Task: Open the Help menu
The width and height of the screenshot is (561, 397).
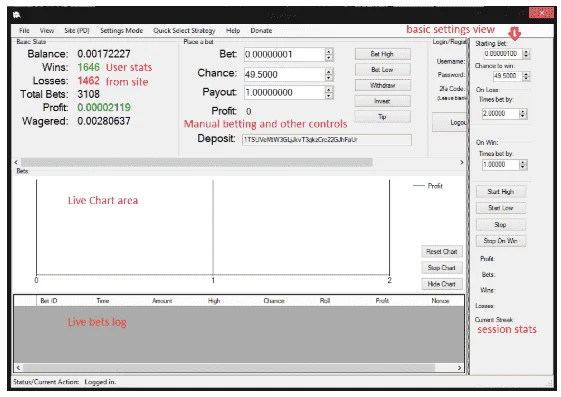Action: (x=233, y=31)
